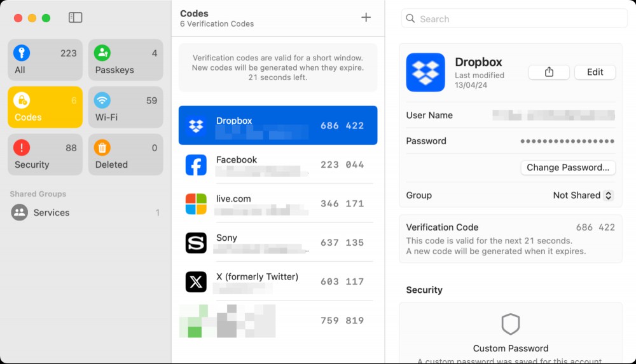Open the Group Not Shared dropdown
Viewport: 636px width, 364px height.
click(x=583, y=196)
